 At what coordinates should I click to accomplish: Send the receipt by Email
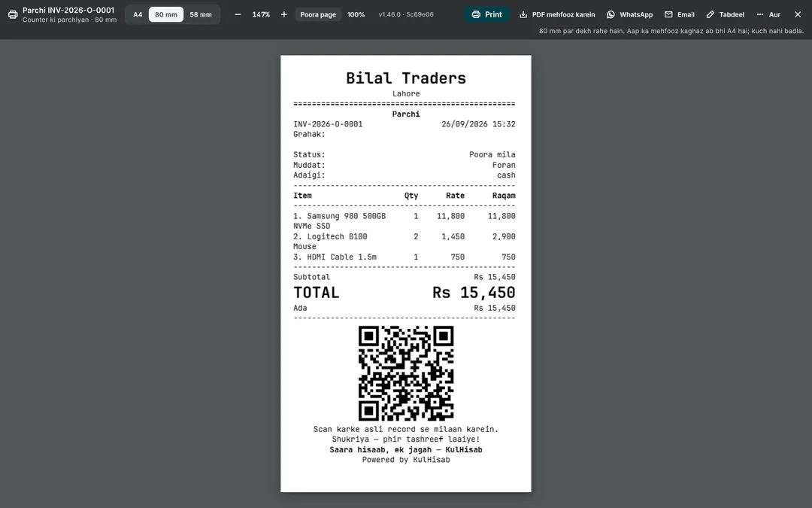680,14
